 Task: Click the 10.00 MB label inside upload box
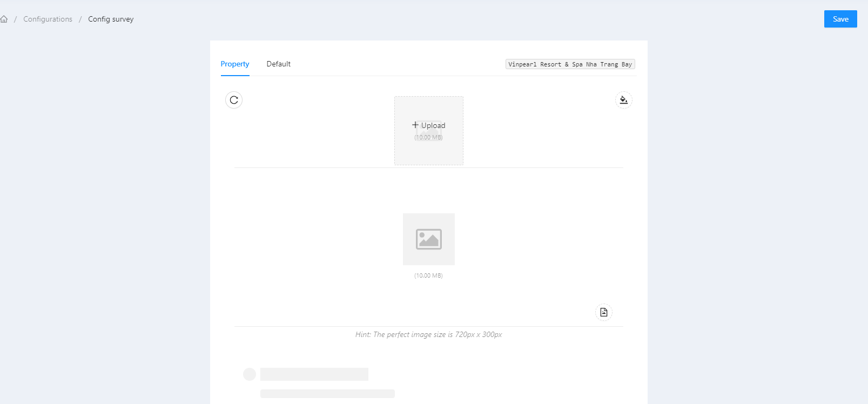click(428, 138)
